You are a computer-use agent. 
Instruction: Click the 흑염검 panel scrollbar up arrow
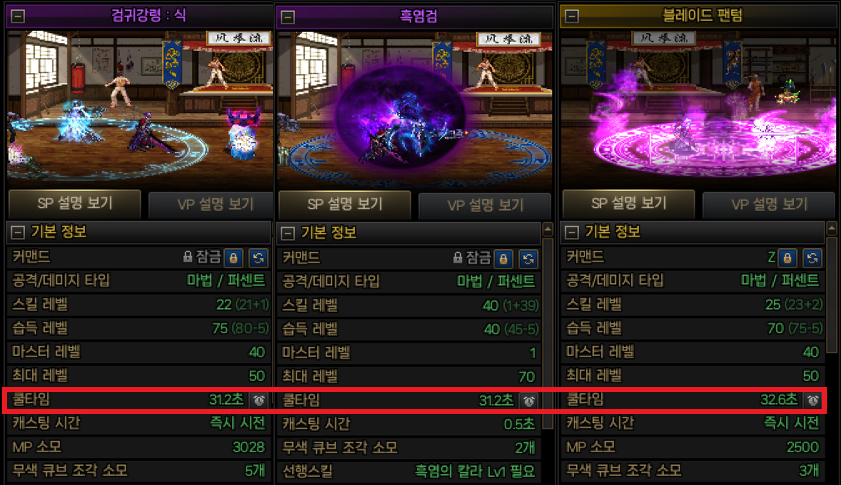click(548, 230)
